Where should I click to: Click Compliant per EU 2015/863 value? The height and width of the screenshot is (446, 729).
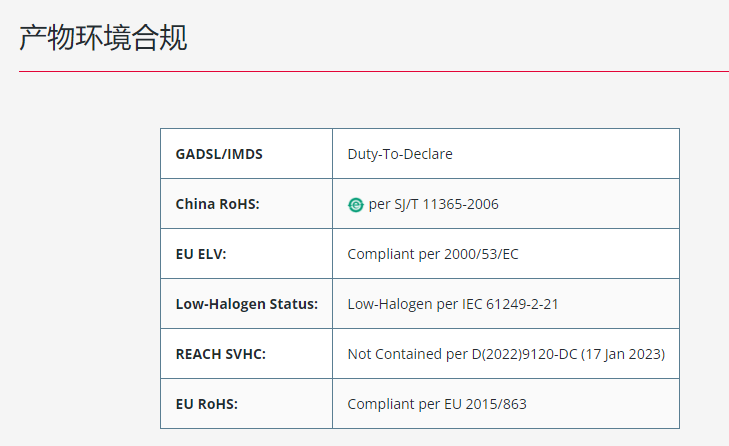pyautogui.click(x=437, y=404)
